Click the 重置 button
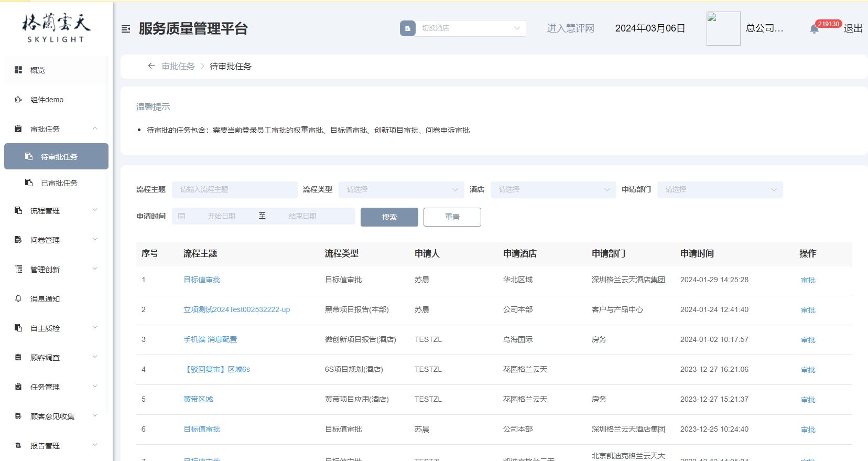Image resolution: width=868 pixels, height=461 pixels. tap(452, 217)
